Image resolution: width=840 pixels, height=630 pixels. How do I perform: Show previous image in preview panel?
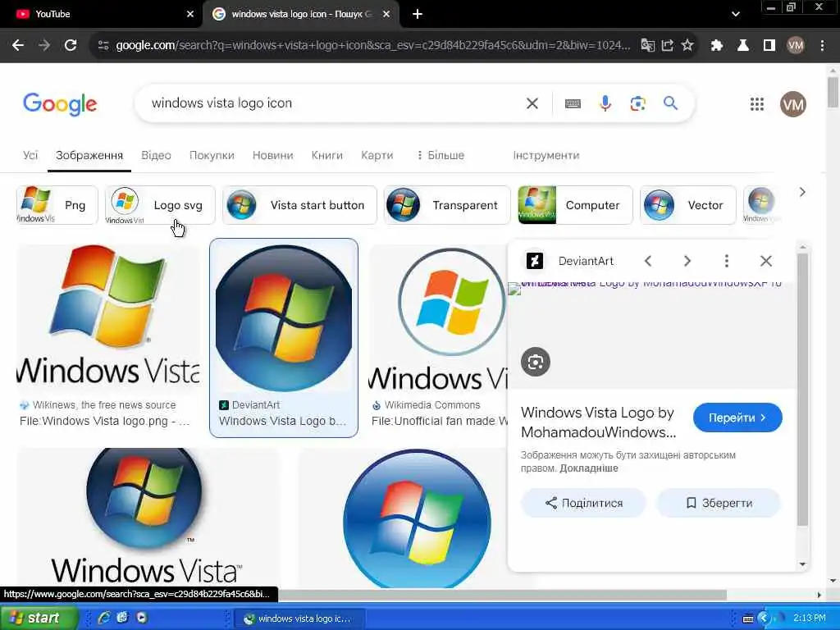pos(648,261)
